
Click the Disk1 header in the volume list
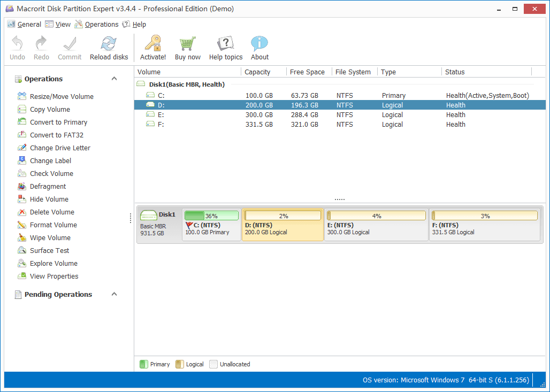[186, 84]
